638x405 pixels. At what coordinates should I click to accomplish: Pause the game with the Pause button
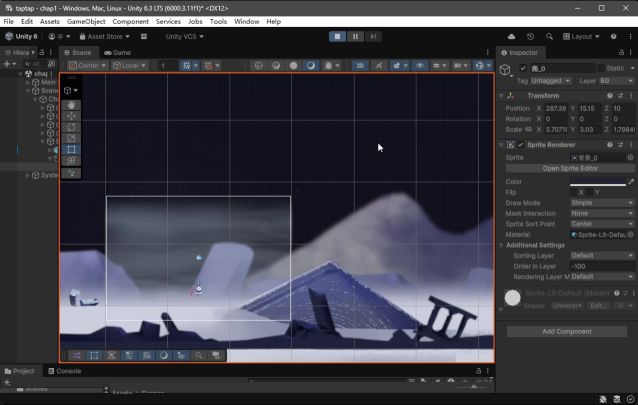(x=355, y=37)
